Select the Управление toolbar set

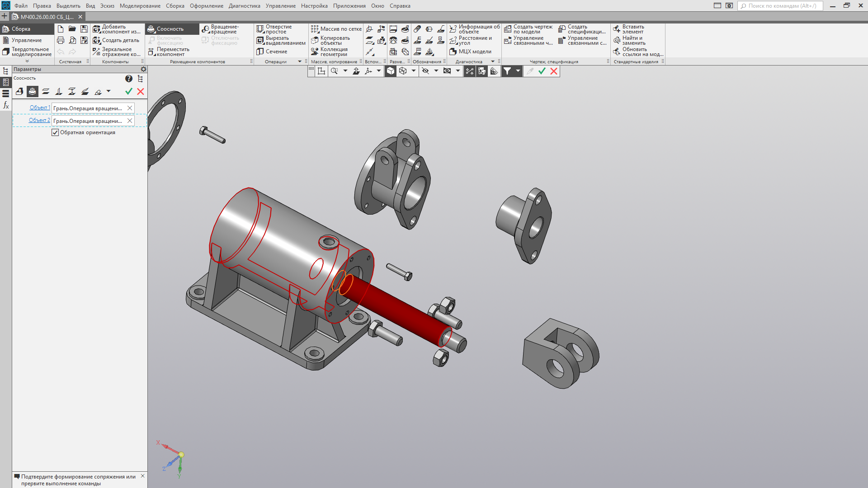[27, 40]
